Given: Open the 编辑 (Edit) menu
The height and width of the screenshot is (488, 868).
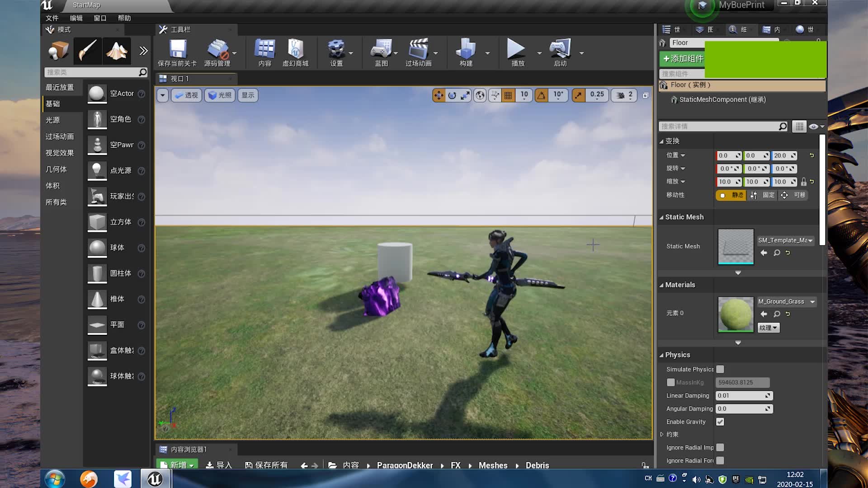Looking at the screenshot, I should click(76, 18).
